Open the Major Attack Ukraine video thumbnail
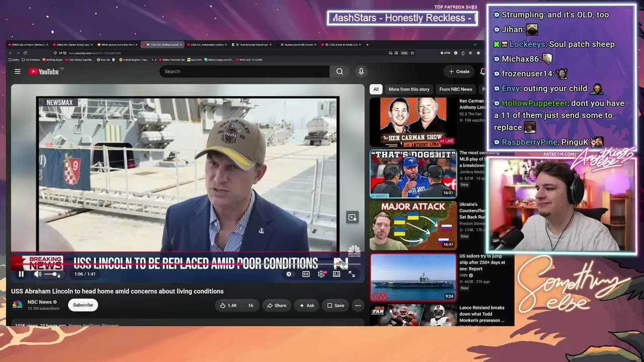The height and width of the screenshot is (362, 644). [413, 226]
